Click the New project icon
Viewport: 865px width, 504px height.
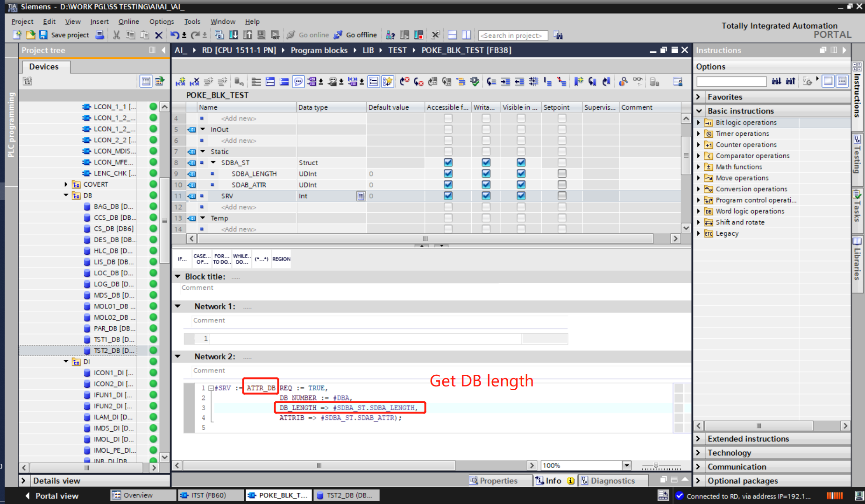tap(17, 35)
